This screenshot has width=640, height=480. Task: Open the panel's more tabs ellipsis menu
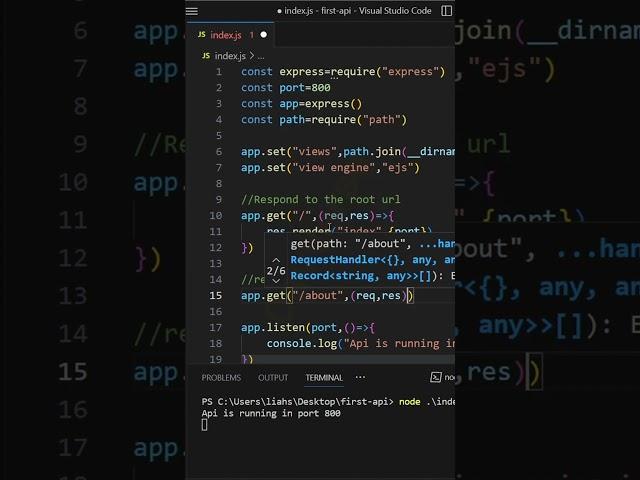click(360, 377)
